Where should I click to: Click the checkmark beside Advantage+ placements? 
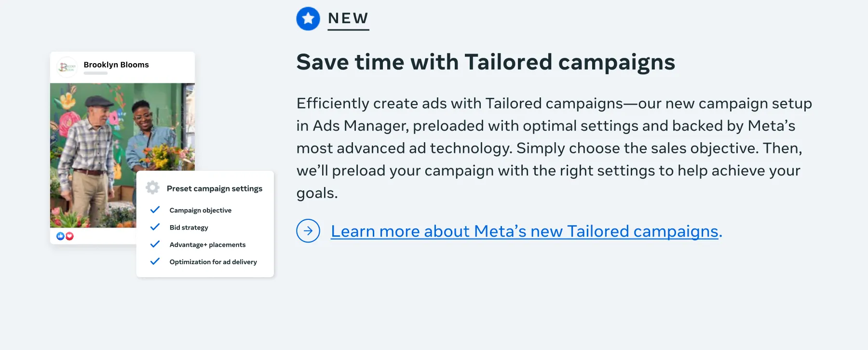coord(155,244)
